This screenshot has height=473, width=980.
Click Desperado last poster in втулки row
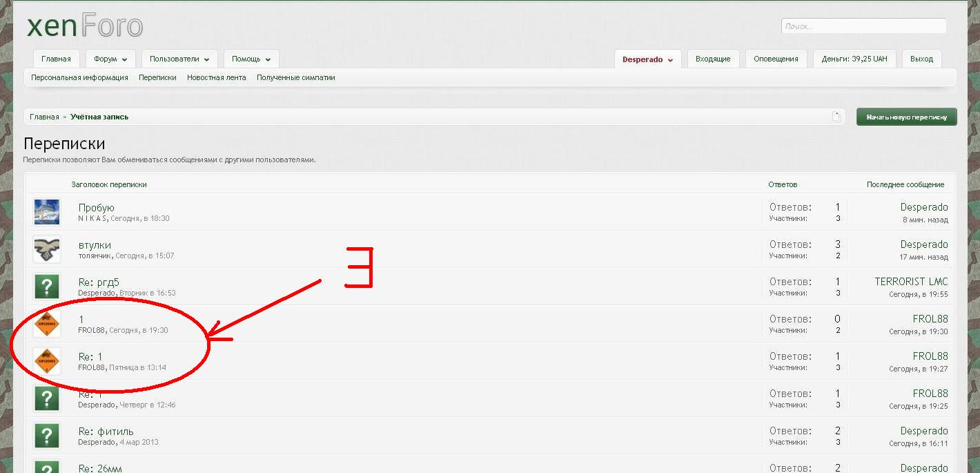click(924, 244)
